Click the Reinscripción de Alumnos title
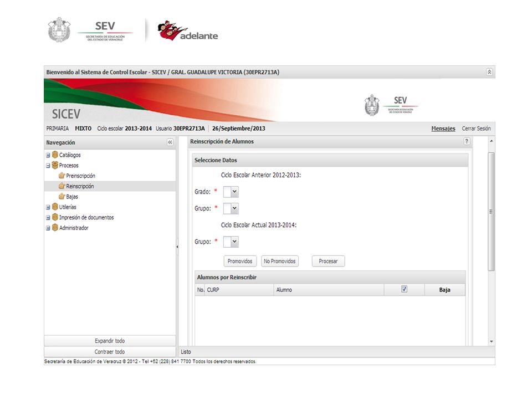Viewport: 532px width, 399px height. click(x=222, y=141)
